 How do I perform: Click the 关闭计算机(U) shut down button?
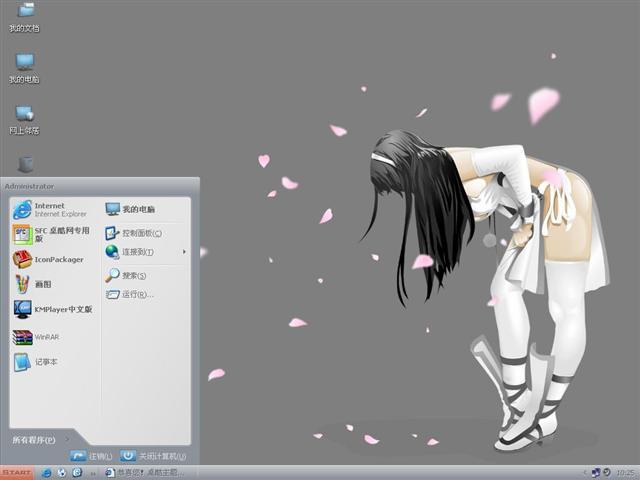153,456
